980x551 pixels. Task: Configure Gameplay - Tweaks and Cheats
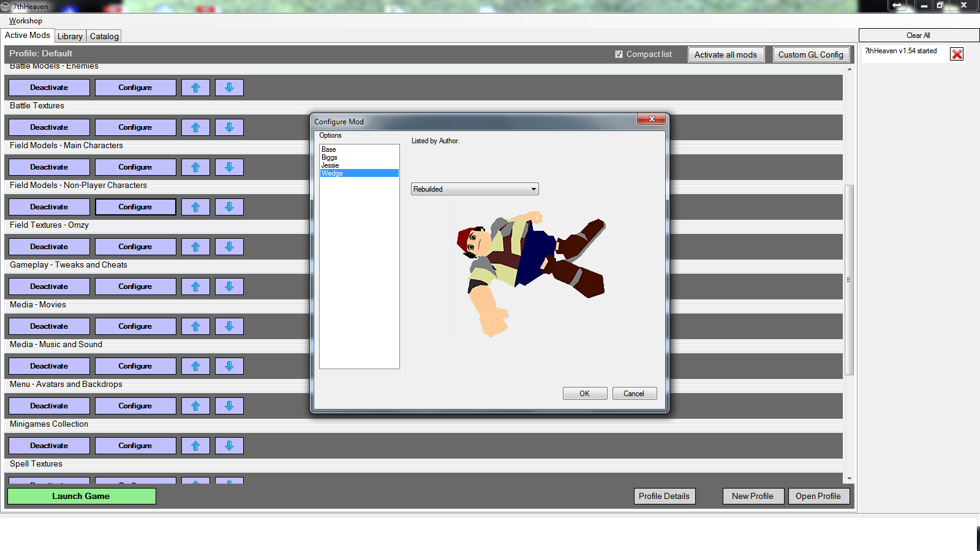(135, 287)
